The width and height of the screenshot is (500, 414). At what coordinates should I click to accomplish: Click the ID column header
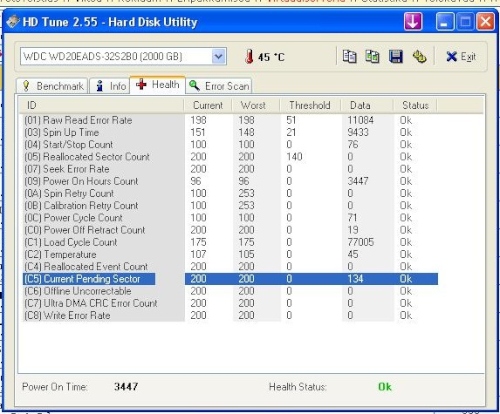101,105
